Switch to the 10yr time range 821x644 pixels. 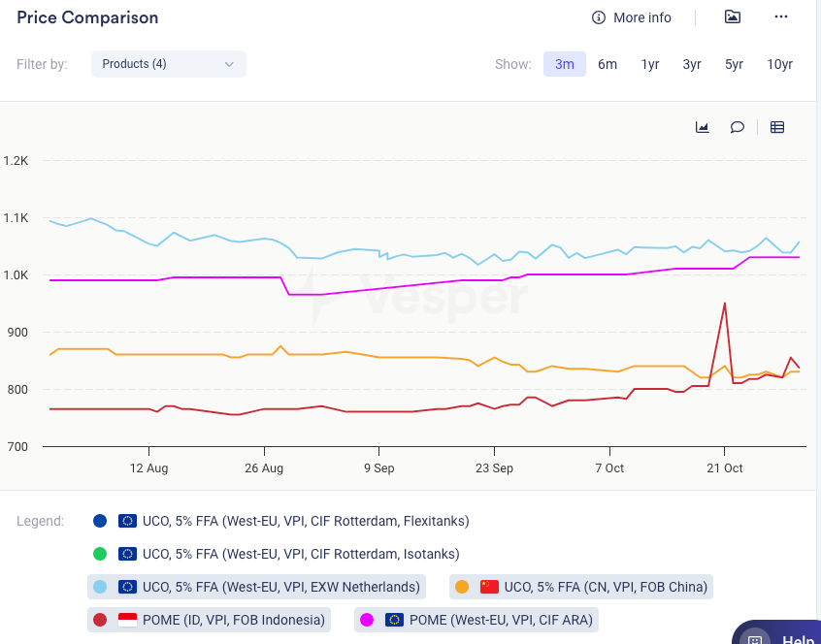coord(779,64)
